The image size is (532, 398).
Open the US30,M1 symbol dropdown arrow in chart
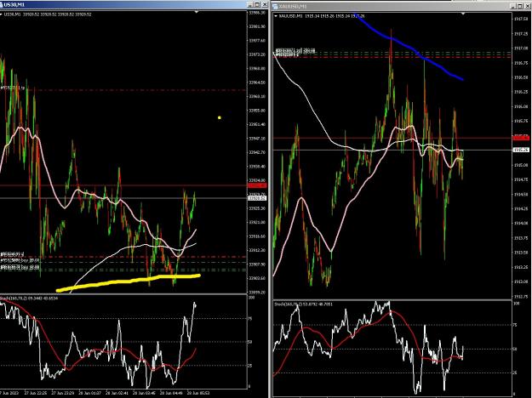(x=1, y=14)
